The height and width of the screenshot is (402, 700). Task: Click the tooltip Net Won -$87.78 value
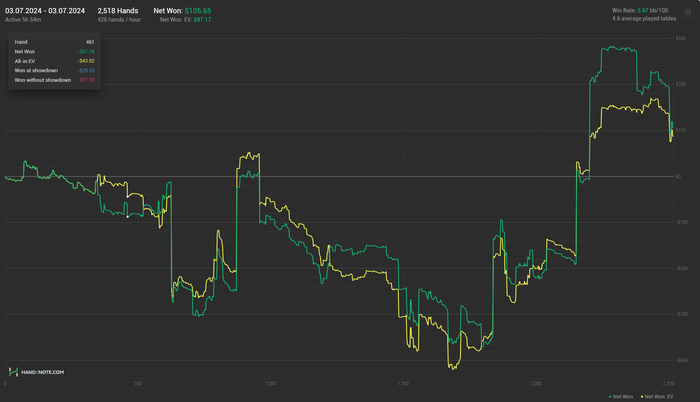[86, 52]
